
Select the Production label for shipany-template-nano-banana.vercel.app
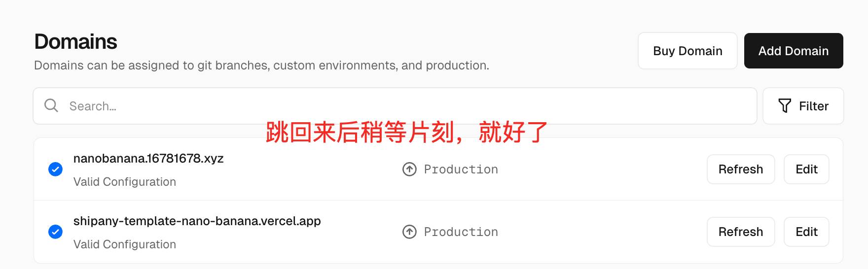pos(461,232)
